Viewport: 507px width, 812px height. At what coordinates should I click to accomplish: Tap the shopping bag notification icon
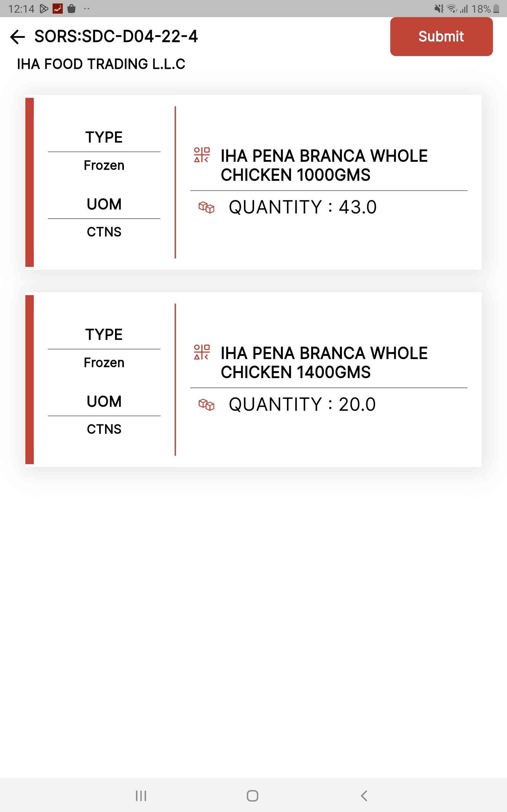click(71, 9)
